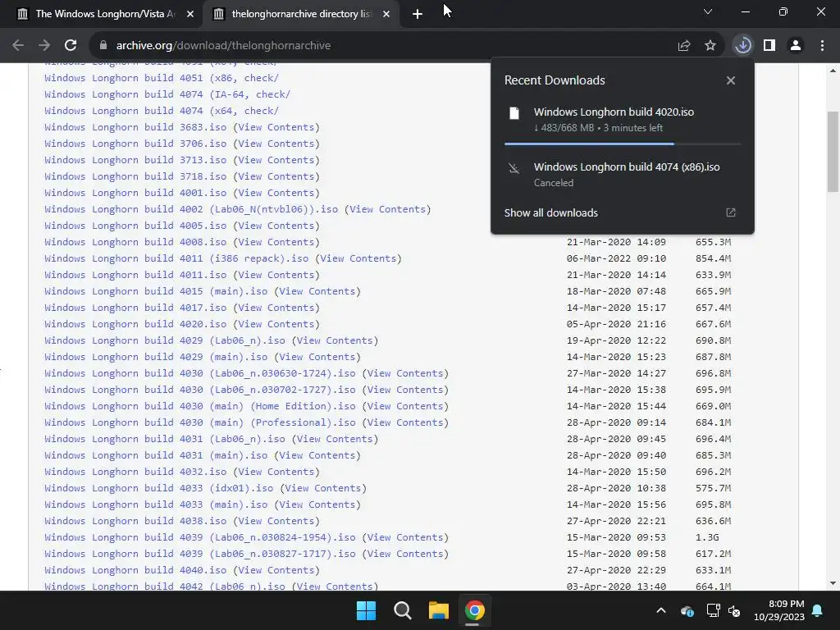This screenshot has width=840, height=630.
Task: Open the downloading Windows Longhorn build 4020.iso item
Action: 623,119
